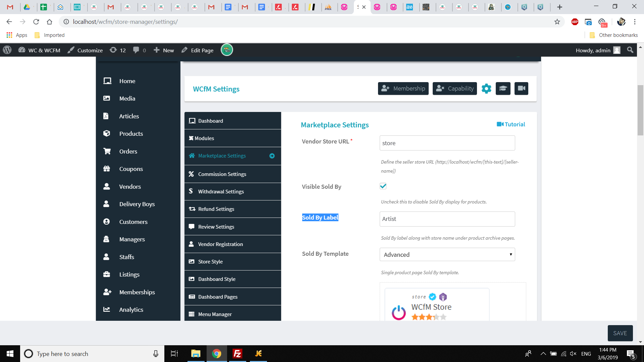Image resolution: width=644 pixels, height=362 pixels.
Task: Open a new browser tab
Action: point(559,7)
